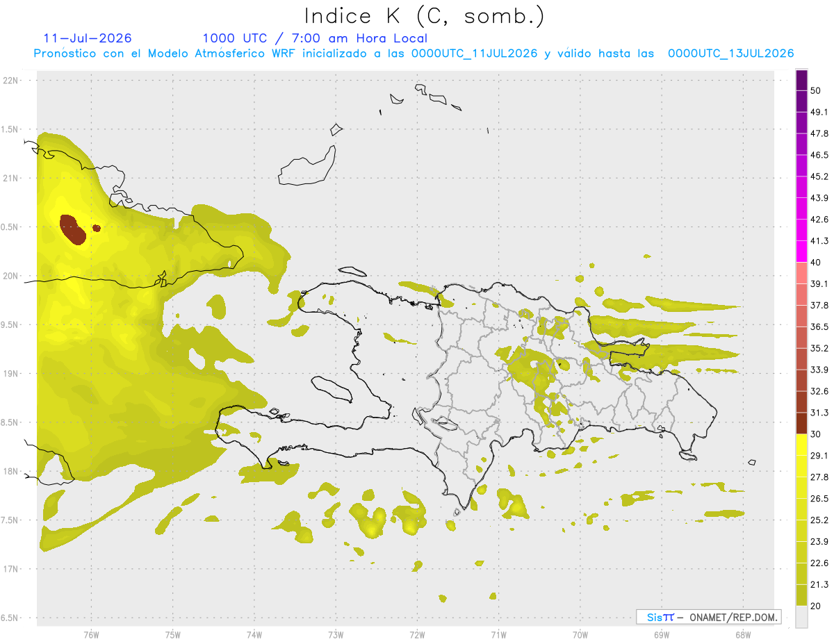Click the 0000UTC_11JUL2026 initialization text
834x644 pixels.
coord(474,53)
